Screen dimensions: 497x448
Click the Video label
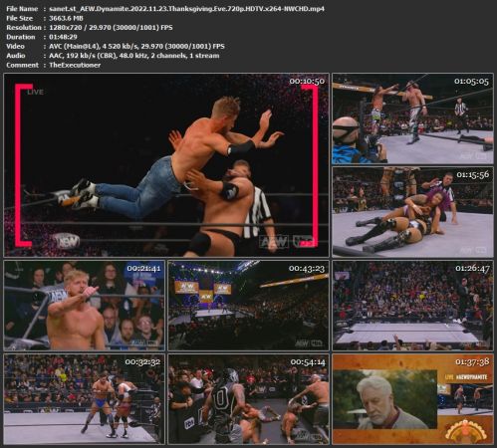click(15, 46)
